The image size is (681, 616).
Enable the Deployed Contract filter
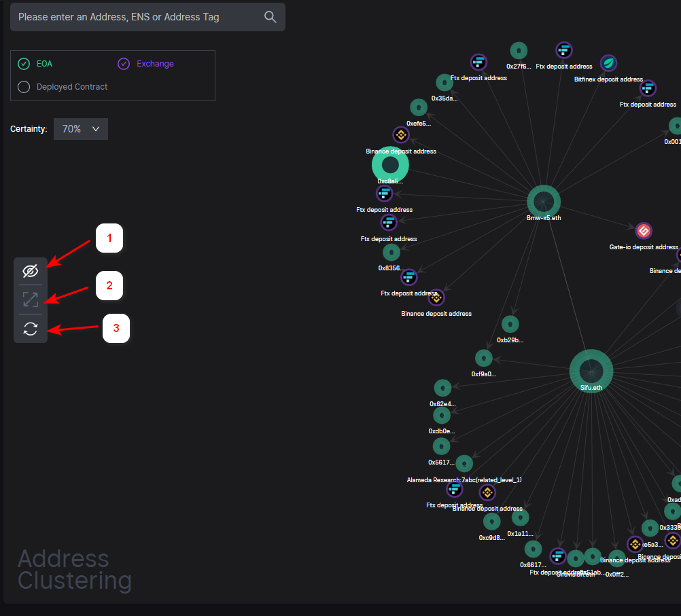24,87
